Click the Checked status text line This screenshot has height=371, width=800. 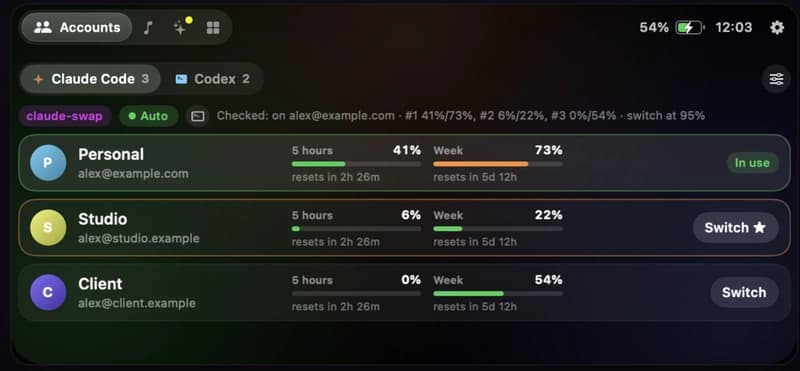point(461,116)
